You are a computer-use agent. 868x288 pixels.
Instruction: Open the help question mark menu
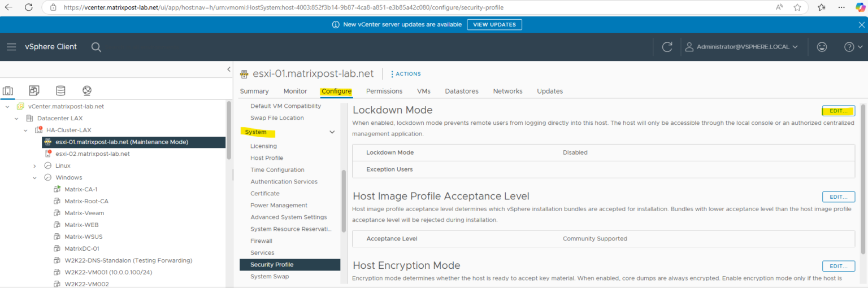click(853, 47)
